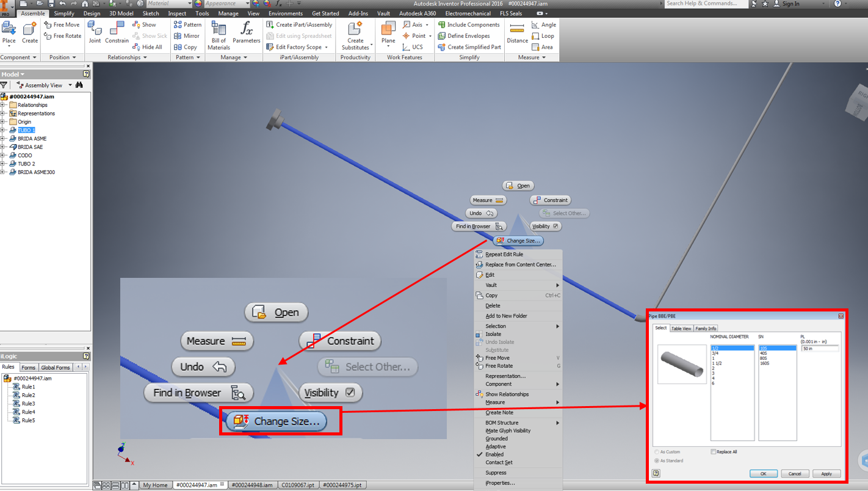Viewport: 868px width, 491px height.
Task: Switch to the iLogic Forms tab
Action: pyautogui.click(x=28, y=368)
